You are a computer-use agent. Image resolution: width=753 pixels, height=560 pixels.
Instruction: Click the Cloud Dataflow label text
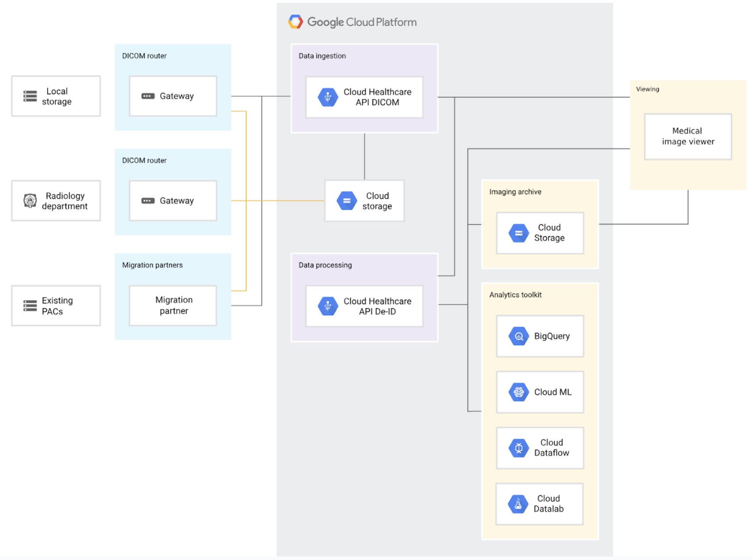pyautogui.click(x=551, y=448)
